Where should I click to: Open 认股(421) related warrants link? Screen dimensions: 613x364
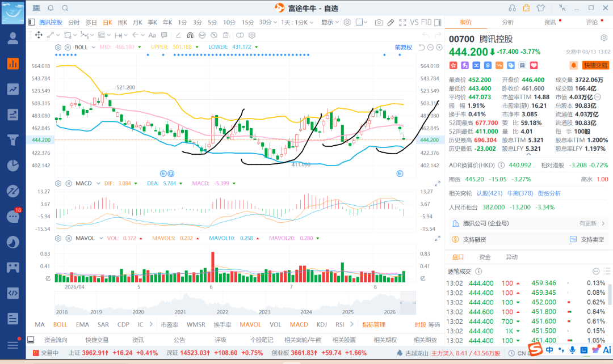(x=489, y=193)
